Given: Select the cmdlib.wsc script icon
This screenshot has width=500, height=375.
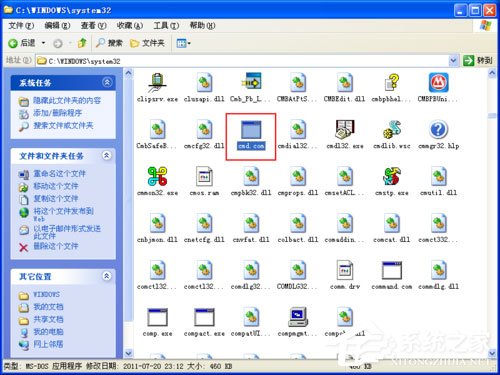Looking at the screenshot, I should coord(392,129).
